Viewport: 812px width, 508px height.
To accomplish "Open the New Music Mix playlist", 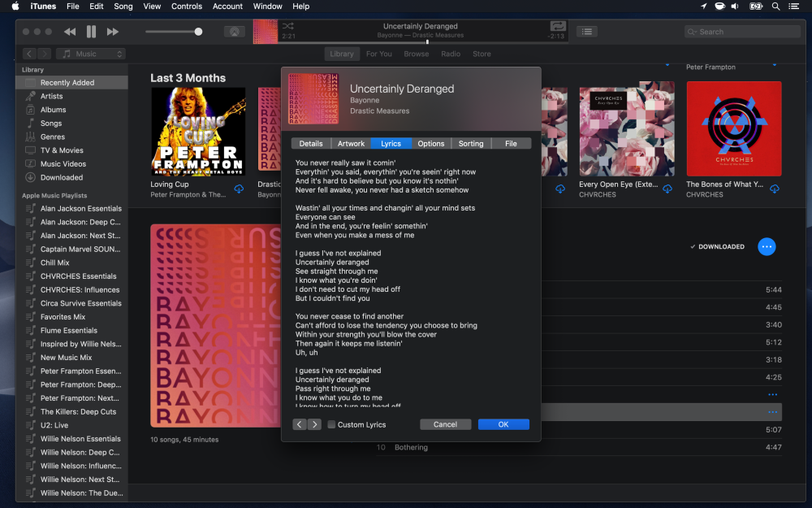I will tap(72, 357).
